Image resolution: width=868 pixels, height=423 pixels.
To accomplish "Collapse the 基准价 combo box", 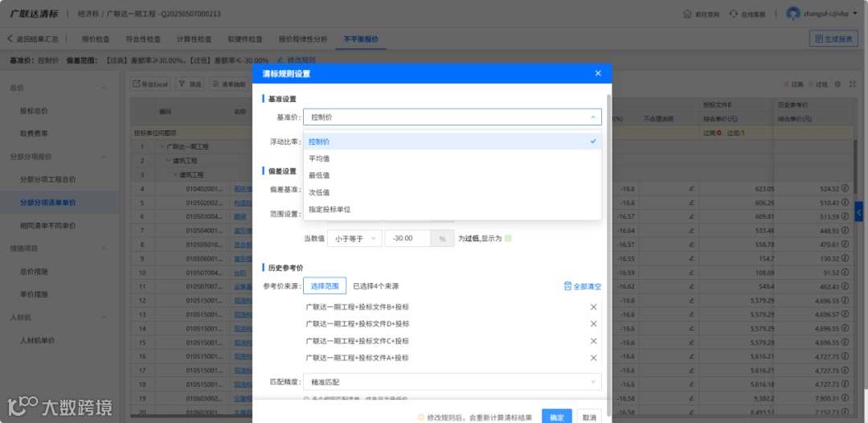I will coord(452,117).
